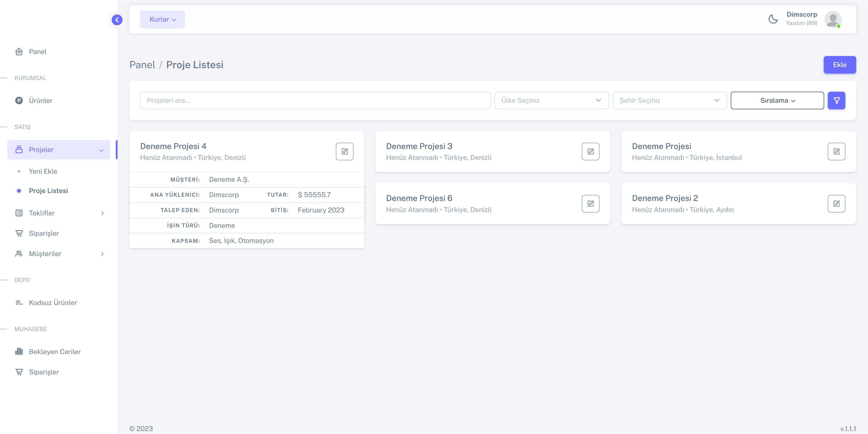Focus the Projeleri ara search field
The width and height of the screenshot is (868, 434).
point(315,100)
